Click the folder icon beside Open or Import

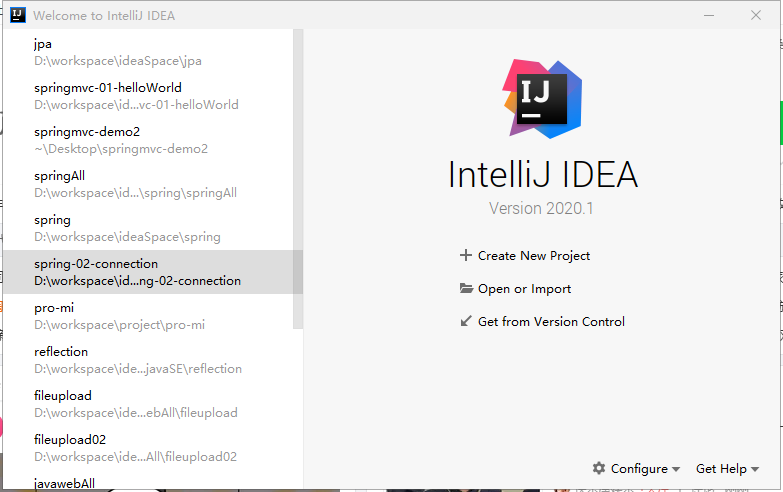pos(466,288)
